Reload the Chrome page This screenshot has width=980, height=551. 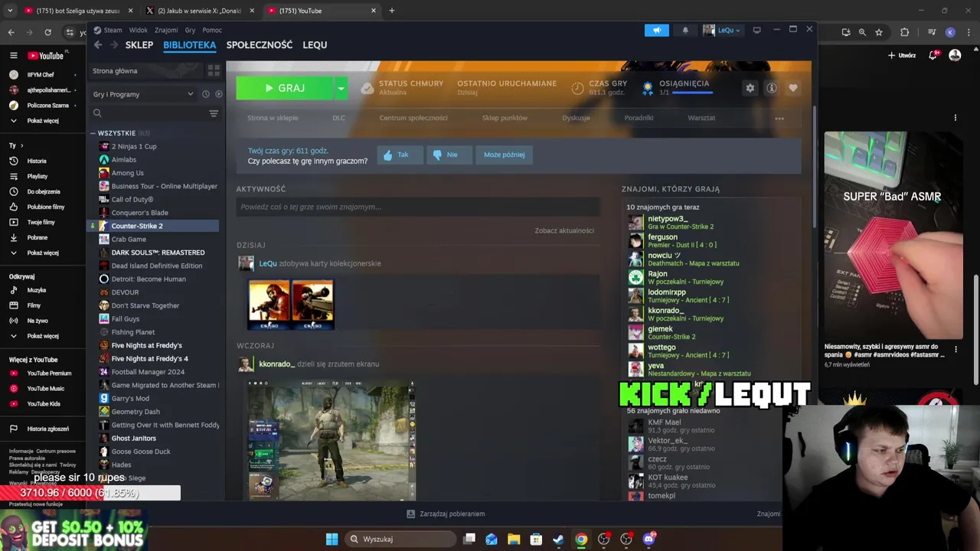tap(47, 32)
